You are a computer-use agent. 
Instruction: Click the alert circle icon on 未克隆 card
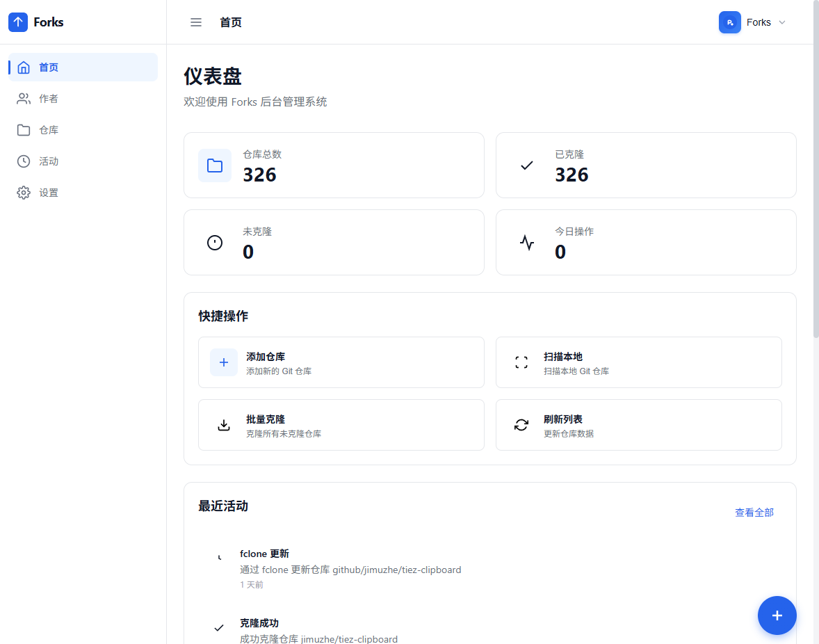tap(215, 243)
